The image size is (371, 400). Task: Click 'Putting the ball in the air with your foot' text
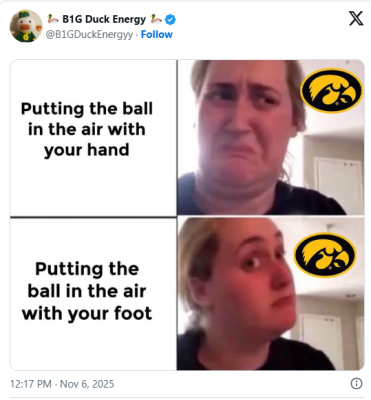pyautogui.click(x=87, y=291)
